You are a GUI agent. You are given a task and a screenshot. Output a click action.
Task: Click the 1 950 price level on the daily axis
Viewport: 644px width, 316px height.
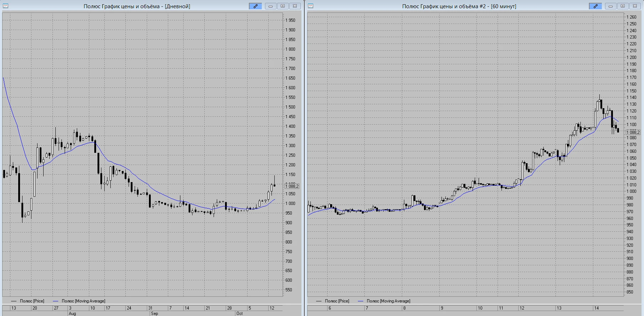tap(290, 20)
